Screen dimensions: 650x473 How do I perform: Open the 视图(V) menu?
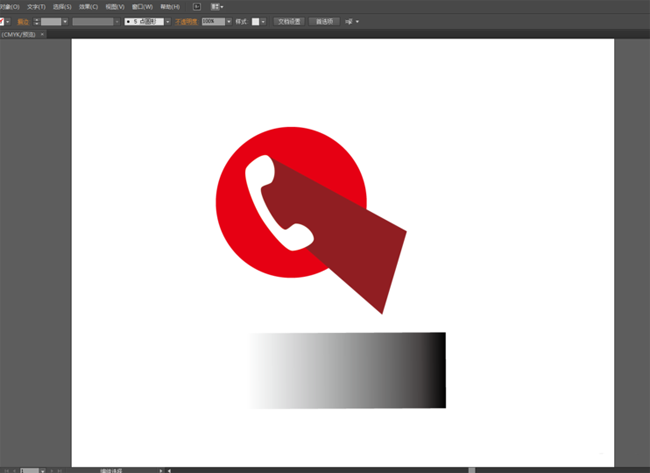tap(115, 6)
